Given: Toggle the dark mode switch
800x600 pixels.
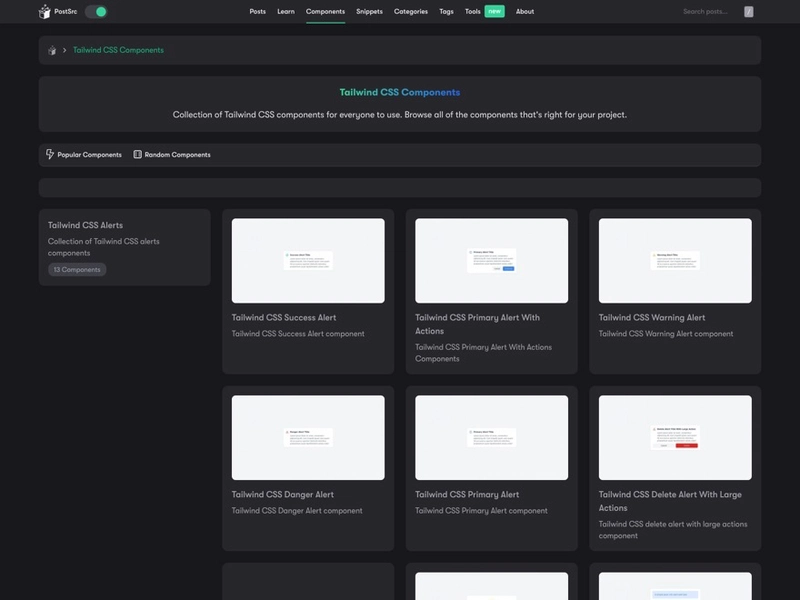Looking at the screenshot, I should pyautogui.click(x=96, y=12).
